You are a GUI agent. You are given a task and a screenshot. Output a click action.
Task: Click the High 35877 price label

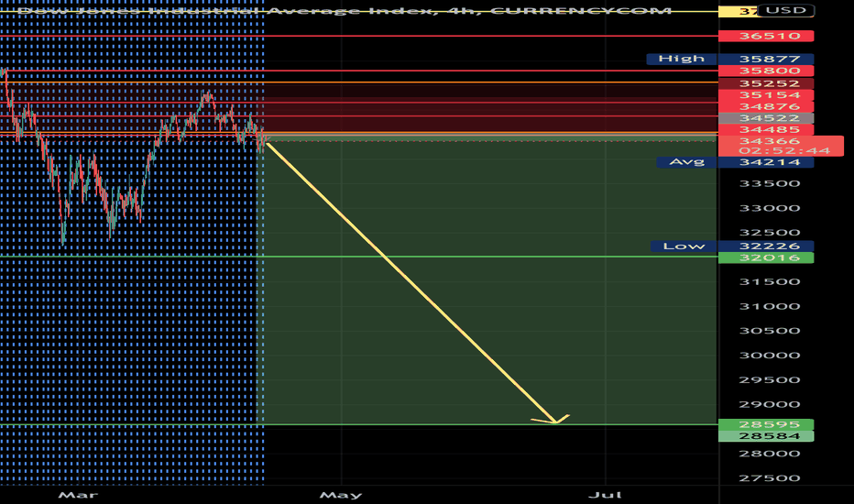tap(730, 59)
